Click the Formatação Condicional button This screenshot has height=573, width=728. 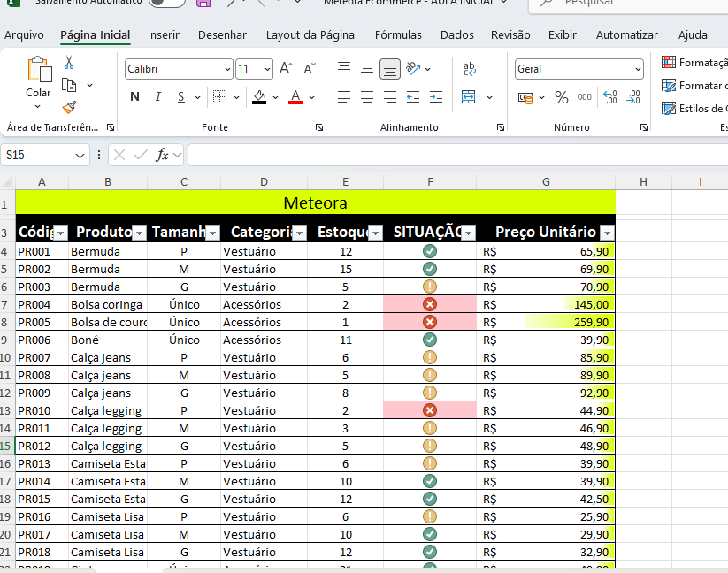tap(694, 62)
